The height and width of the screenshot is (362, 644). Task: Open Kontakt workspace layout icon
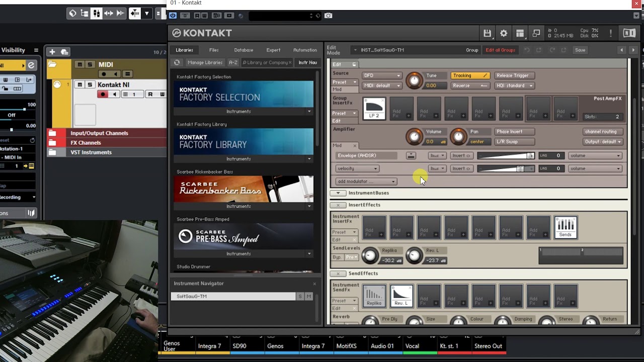520,33
